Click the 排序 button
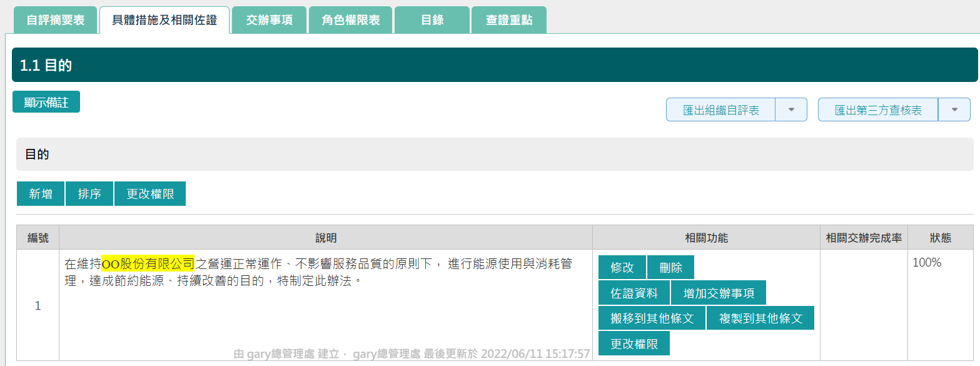Screen dimensions: 980x366 (89, 194)
